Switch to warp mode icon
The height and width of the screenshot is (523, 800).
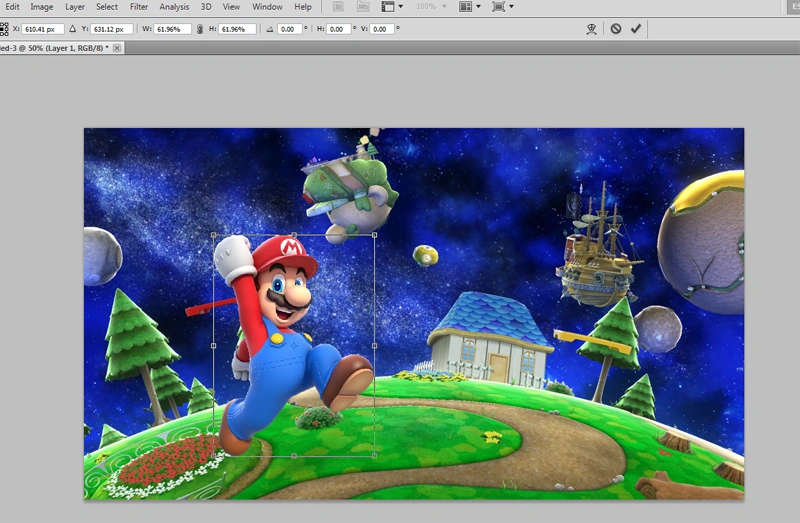click(x=593, y=29)
